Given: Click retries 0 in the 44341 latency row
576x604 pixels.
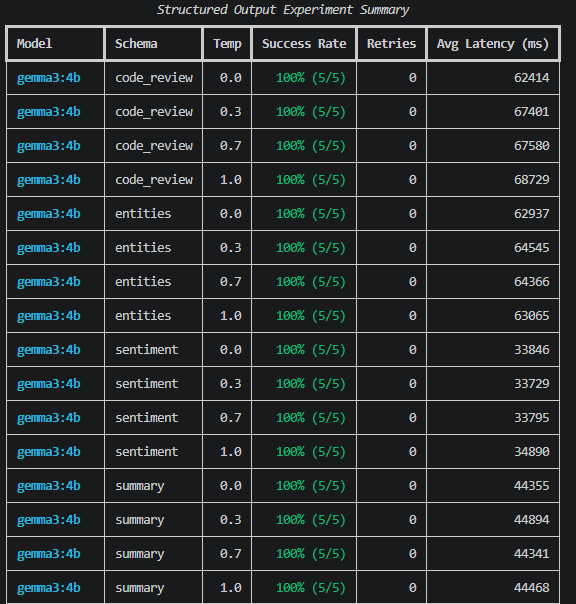Looking at the screenshot, I should click(412, 554).
